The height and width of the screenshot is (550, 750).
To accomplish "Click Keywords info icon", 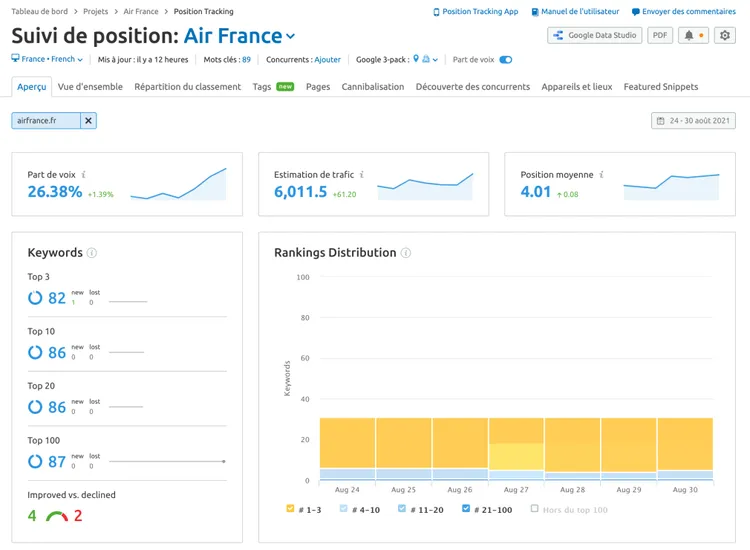I will click(x=92, y=253).
